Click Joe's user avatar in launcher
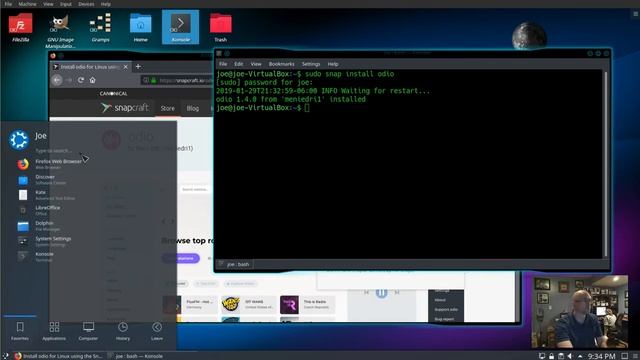640x360 pixels. 19,140
